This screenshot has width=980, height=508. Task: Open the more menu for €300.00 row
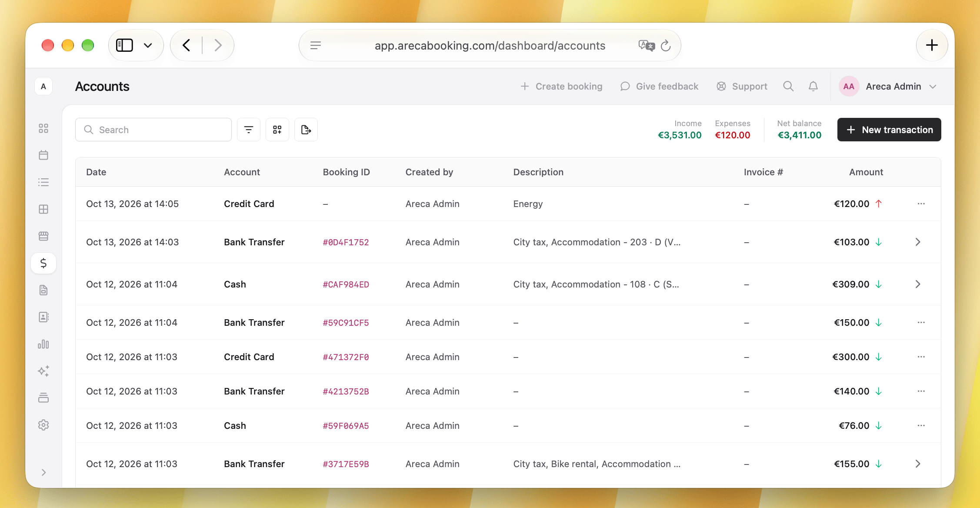(921, 357)
